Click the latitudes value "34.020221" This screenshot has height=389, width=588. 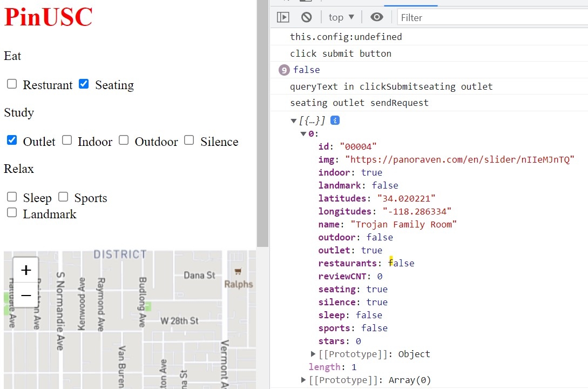pyautogui.click(x=406, y=198)
